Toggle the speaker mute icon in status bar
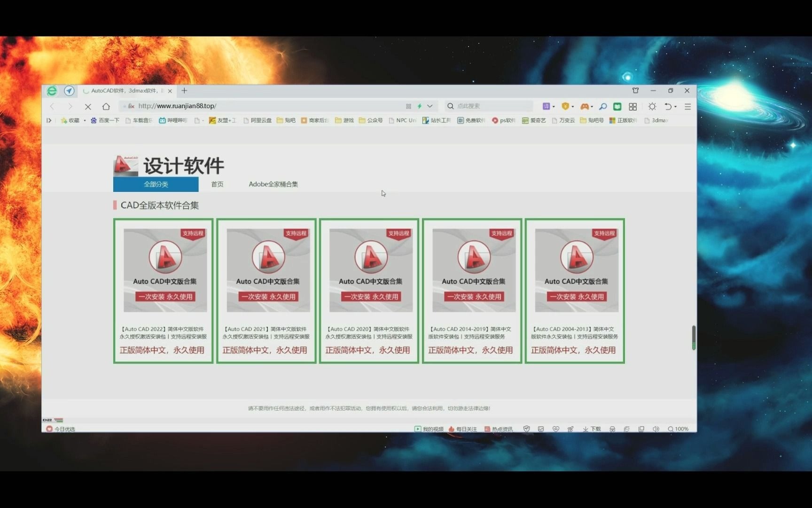Image resolution: width=812 pixels, height=508 pixels. click(656, 429)
